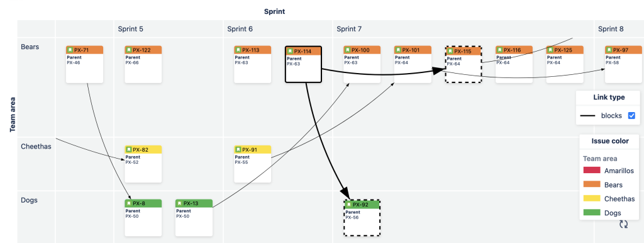The width and height of the screenshot is (644, 243).
Task: Click the story icon on PX-97 card
Action: pyautogui.click(x=609, y=50)
